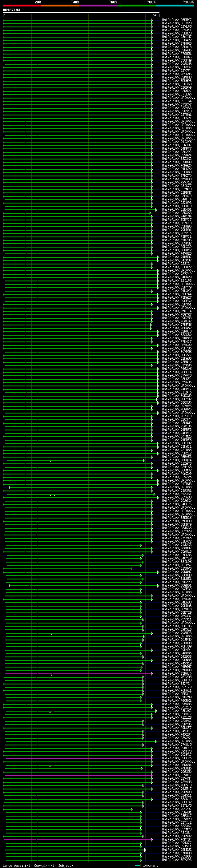Open hit UniRef100_C6IXP8
The image size is (197, 868).
(177, 23)
